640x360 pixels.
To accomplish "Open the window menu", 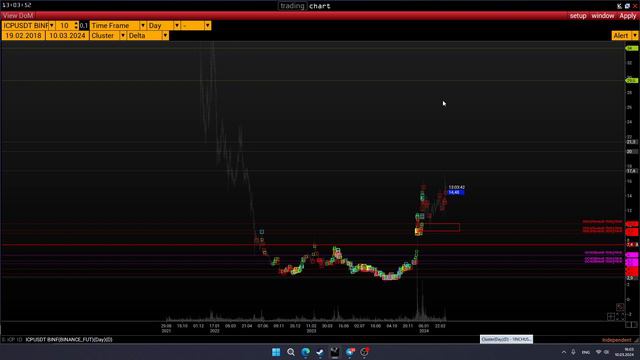I will pos(602,16).
